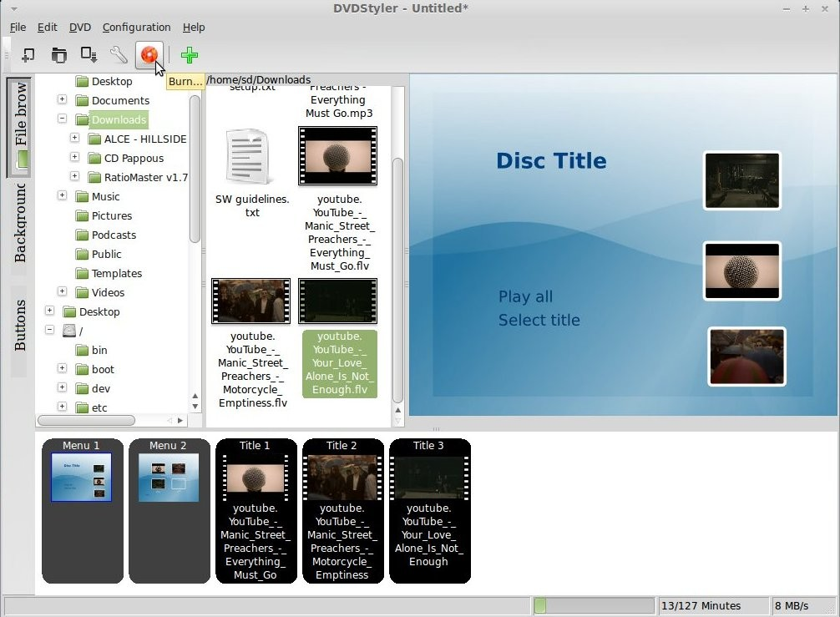This screenshot has width=840, height=617.
Task: Click the Everything Must Go.mp3 file name
Action: (338, 99)
